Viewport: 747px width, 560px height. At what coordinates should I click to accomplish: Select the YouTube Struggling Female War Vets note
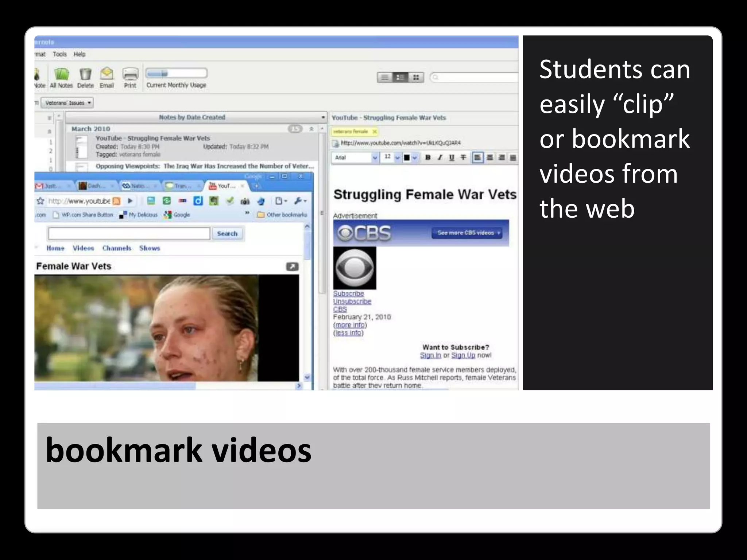(x=191, y=147)
